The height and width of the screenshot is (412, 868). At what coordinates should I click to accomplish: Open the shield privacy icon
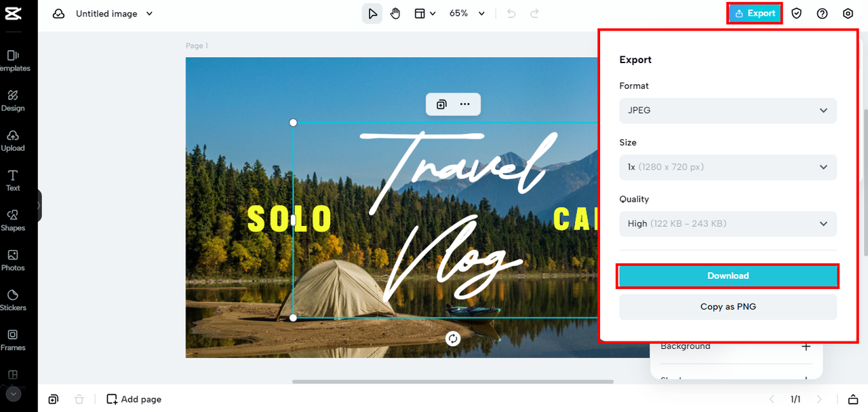797,14
